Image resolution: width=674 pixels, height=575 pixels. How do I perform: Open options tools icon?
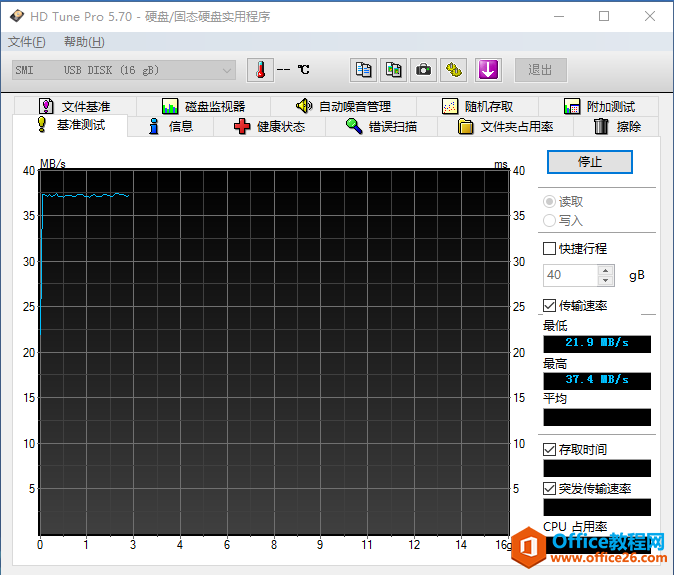[453, 70]
